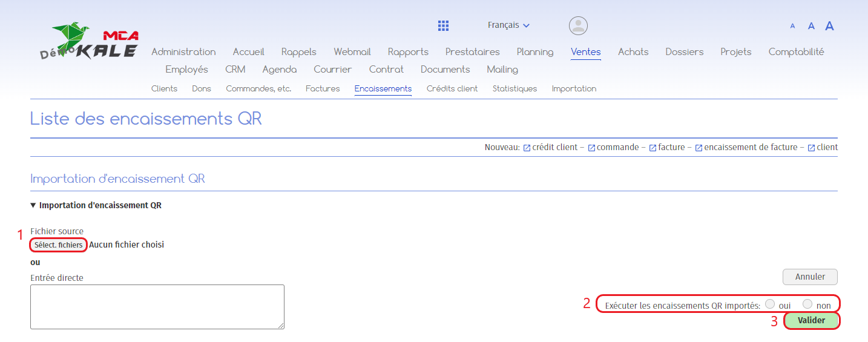This screenshot has height=342, width=868.
Task: Open the user profile avatar icon
Action: click(x=578, y=25)
